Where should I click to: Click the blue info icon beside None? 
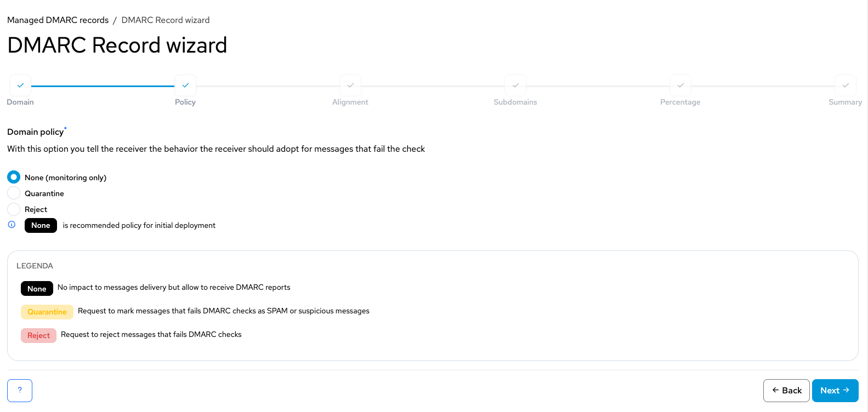[12, 225]
